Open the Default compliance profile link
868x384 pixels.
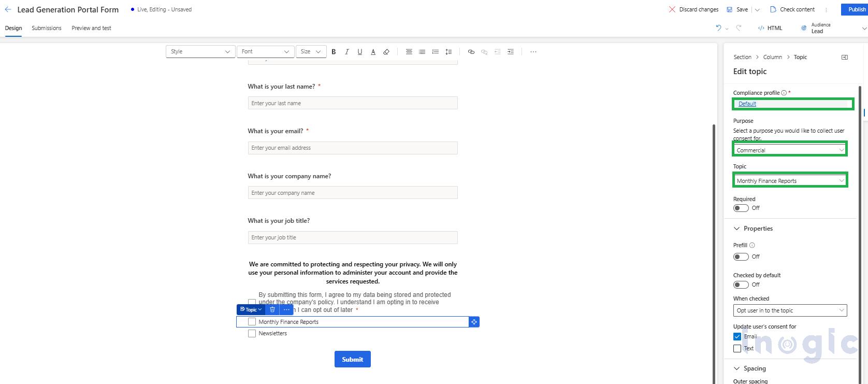747,104
